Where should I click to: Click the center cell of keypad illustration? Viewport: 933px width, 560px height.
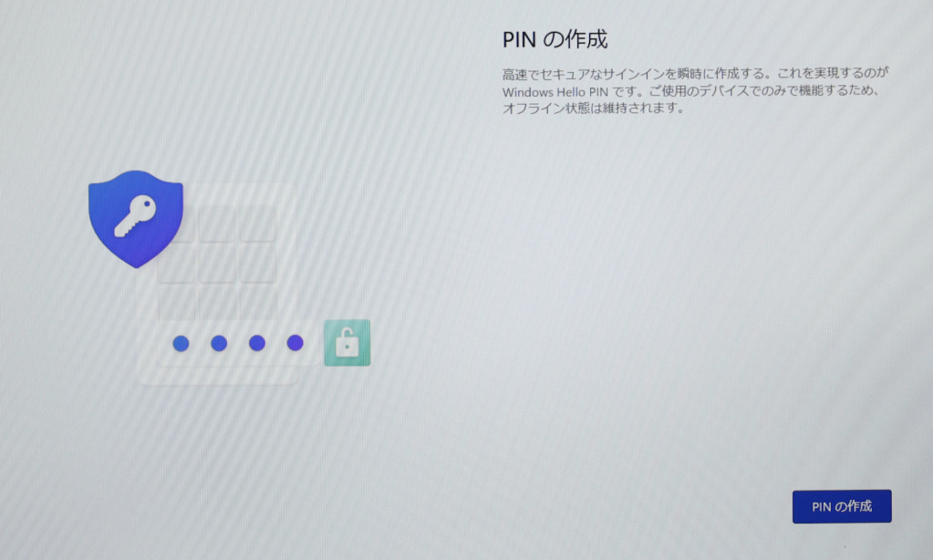[x=218, y=264]
